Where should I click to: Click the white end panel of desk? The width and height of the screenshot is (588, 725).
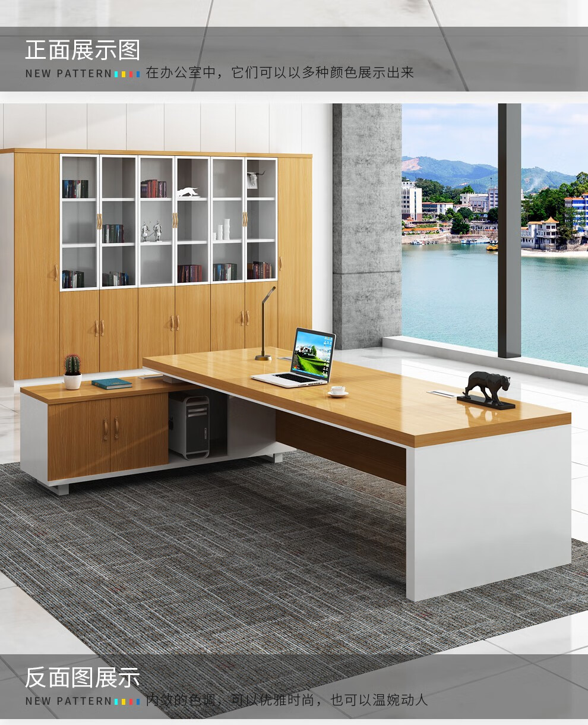tap(488, 511)
